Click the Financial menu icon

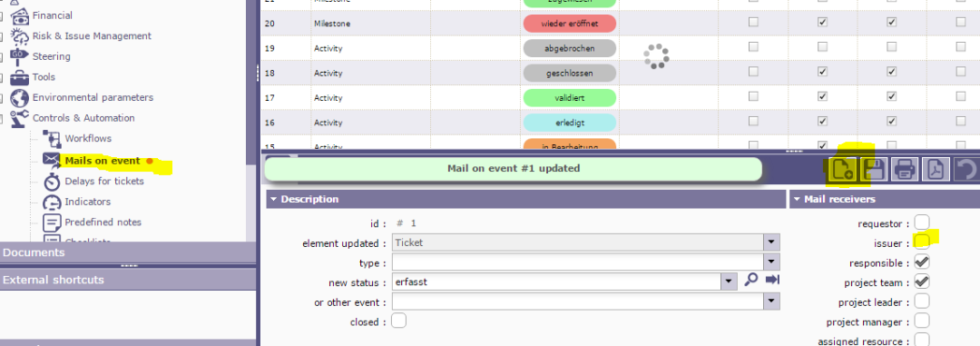click(20, 15)
